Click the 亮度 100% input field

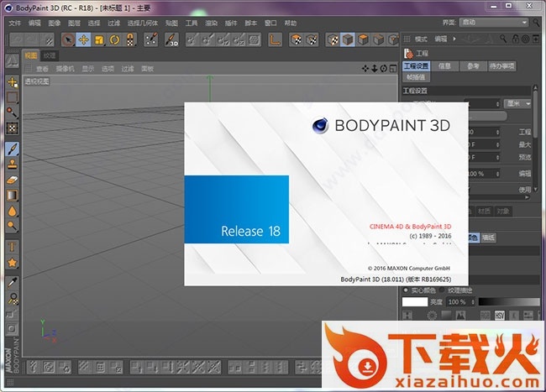coord(459,302)
